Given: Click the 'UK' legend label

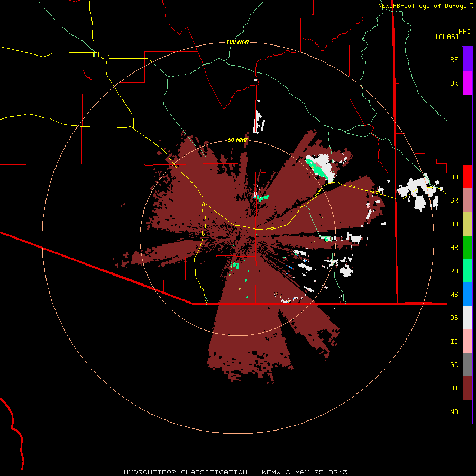Looking at the screenshot, I should (454, 83).
